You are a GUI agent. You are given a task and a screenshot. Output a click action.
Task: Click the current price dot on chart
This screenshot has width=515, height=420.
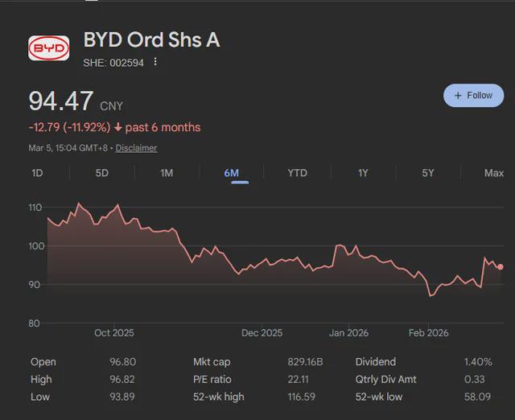(501, 266)
